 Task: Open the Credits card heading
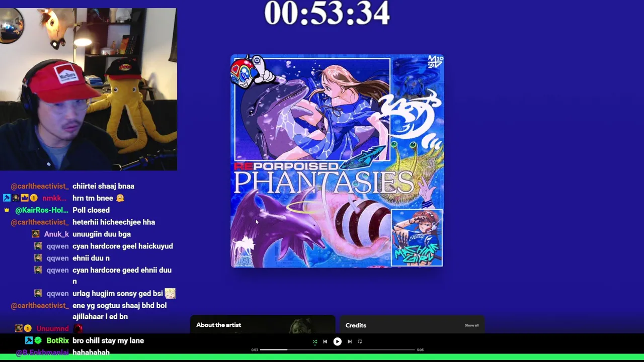pos(356,325)
